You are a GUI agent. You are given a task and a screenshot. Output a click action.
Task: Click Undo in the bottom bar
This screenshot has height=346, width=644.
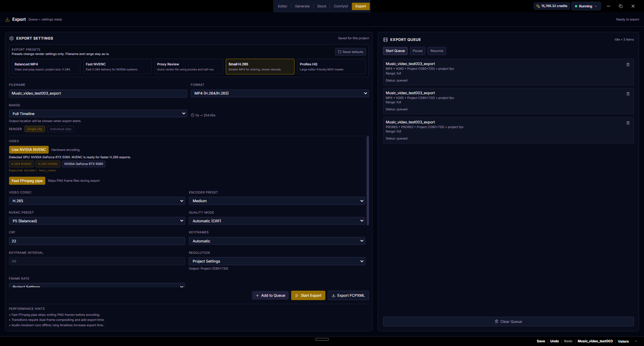click(554, 341)
